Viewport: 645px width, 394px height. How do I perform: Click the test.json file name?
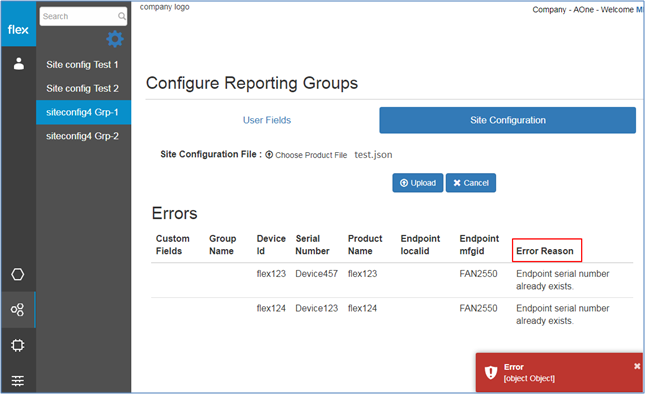click(x=373, y=155)
